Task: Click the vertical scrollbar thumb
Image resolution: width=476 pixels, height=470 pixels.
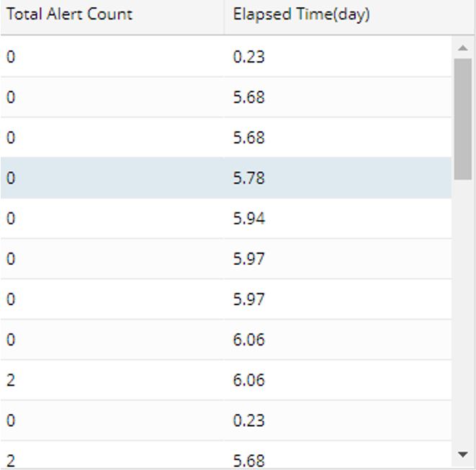Action: [x=463, y=119]
